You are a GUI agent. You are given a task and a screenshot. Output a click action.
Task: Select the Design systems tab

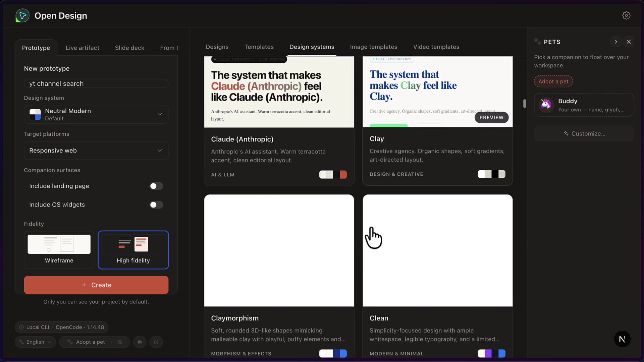coord(312,47)
